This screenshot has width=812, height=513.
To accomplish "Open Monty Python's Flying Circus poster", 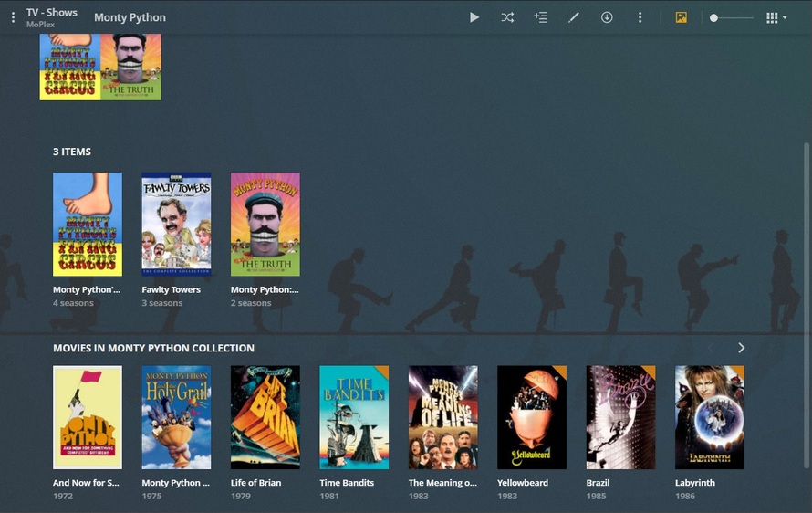I will 88,225.
